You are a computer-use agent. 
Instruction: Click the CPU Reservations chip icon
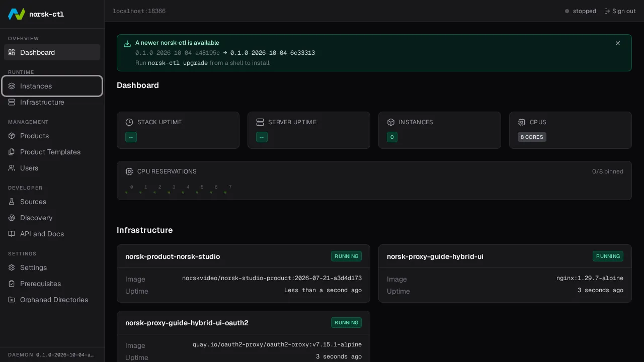click(x=129, y=171)
